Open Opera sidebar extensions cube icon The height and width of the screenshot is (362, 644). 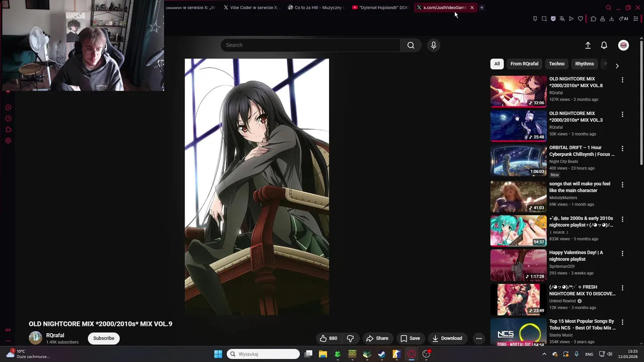(8, 130)
